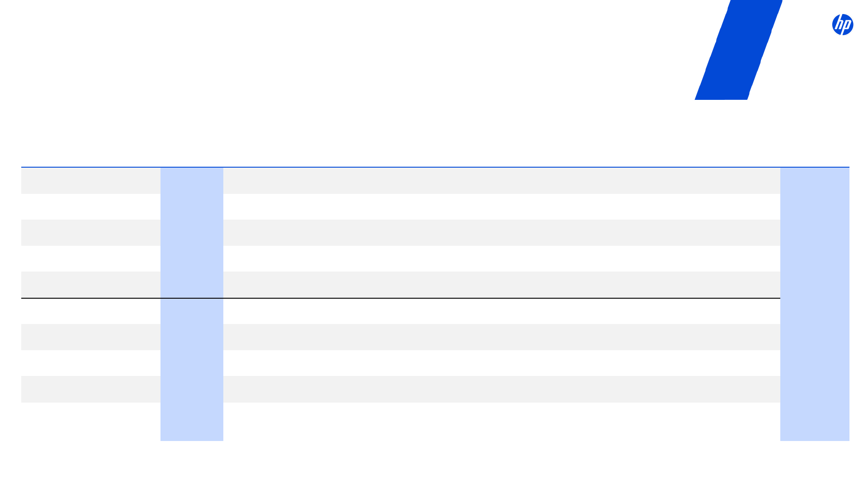The image size is (868, 488).
Task: Click the top cell of the narrow light-blue column
Action: 192,181
